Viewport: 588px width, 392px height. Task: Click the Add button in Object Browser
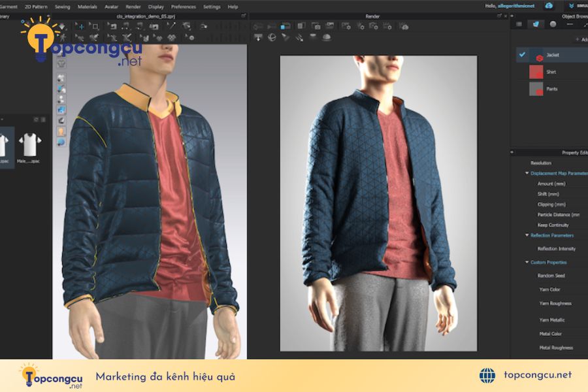tap(582, 39)
